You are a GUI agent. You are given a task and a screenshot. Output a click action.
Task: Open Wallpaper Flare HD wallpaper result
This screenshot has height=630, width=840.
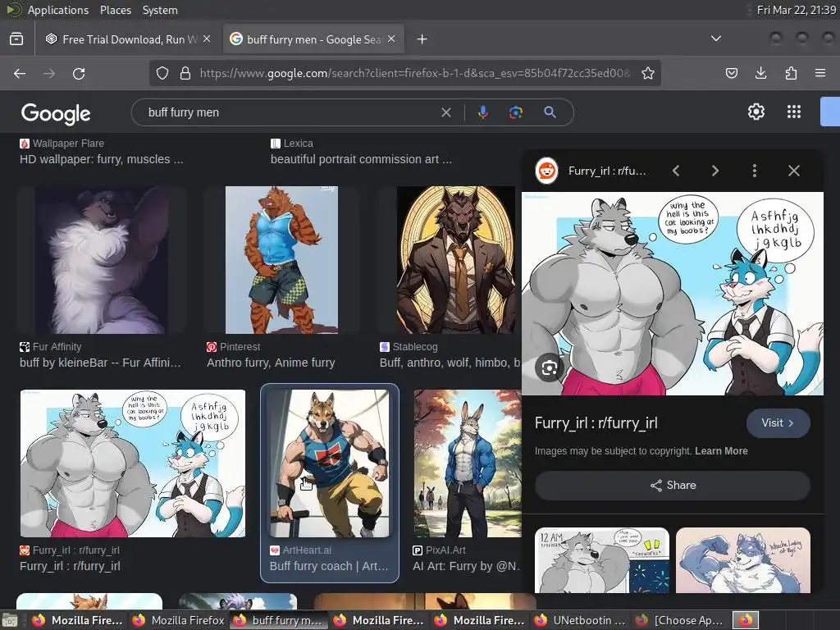coord(101,159)
